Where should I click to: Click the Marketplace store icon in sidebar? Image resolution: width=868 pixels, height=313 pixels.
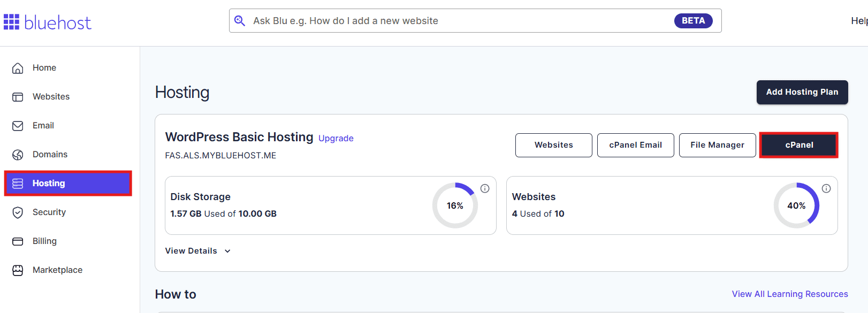pos(18,270)
